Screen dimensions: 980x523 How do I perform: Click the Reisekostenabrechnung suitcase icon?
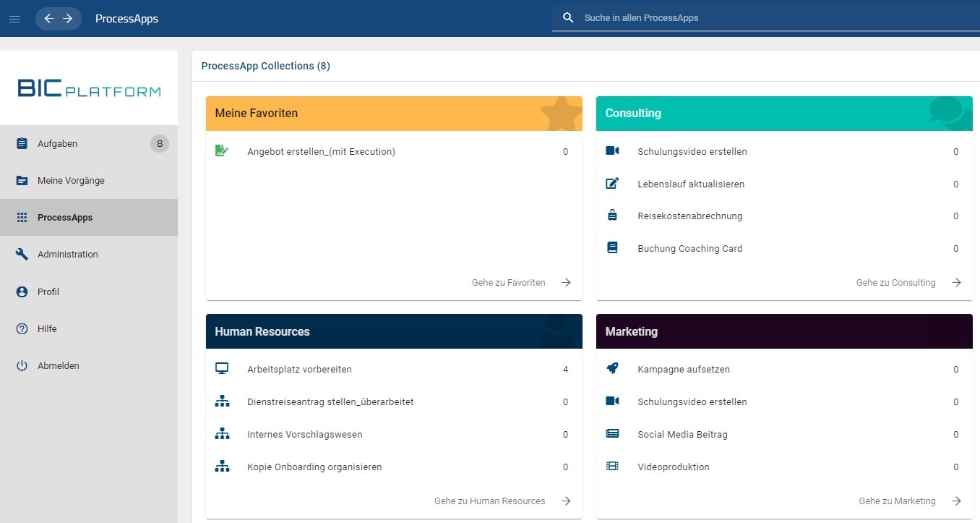coord(612,216)
